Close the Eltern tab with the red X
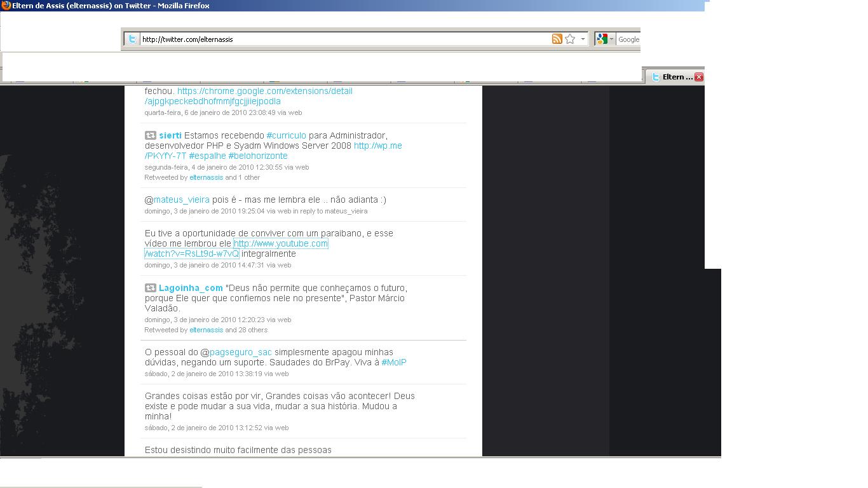The height and width of the screenshot is (488, 868). tap(699, 77)
